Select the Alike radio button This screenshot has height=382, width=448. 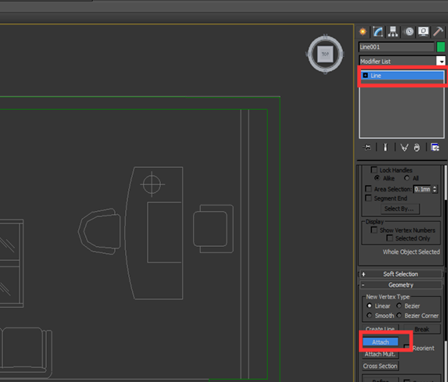pyautogui.click(x=377, y=178)
